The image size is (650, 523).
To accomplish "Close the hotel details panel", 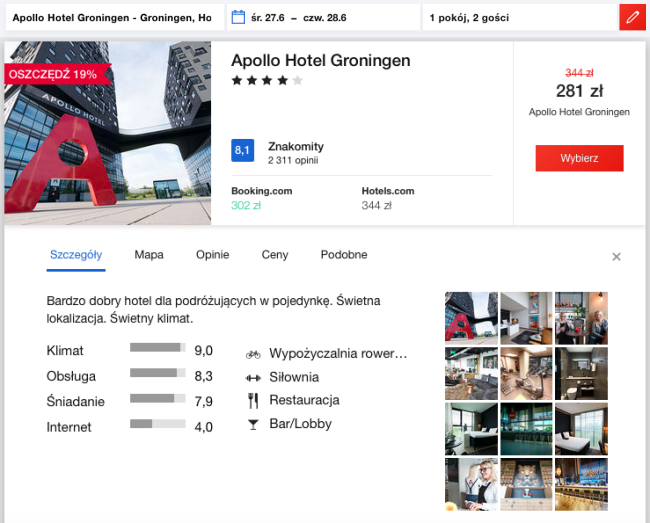I will tap(617, 257).
